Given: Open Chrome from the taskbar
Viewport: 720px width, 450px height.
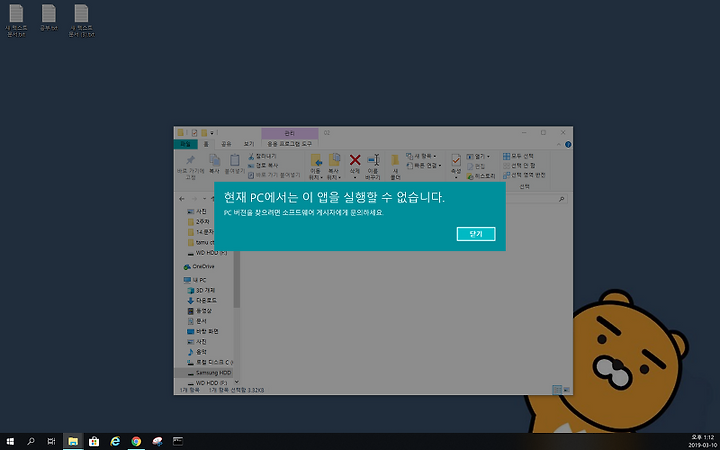Looking at the screenshot, I should [x=136, y=441].
